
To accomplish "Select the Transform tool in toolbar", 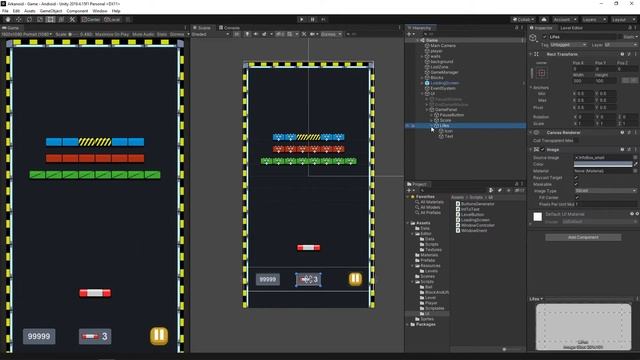I will (x=61, y=19).
